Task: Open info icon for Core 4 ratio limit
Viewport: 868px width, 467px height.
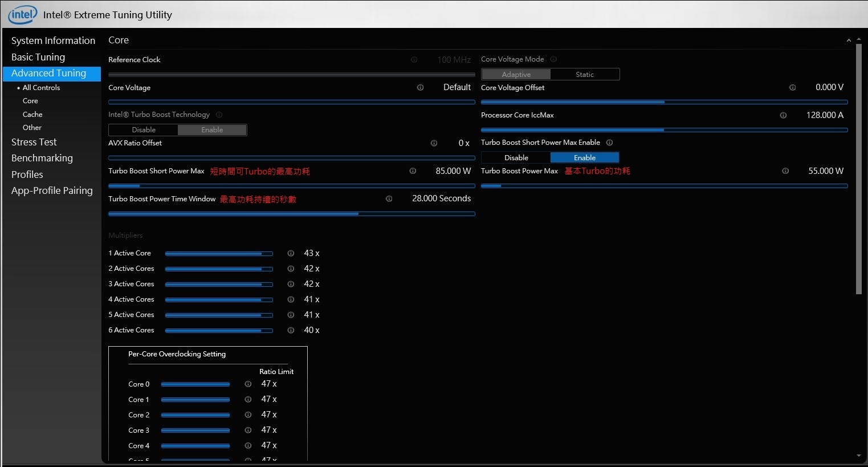Action: [248, 446]
